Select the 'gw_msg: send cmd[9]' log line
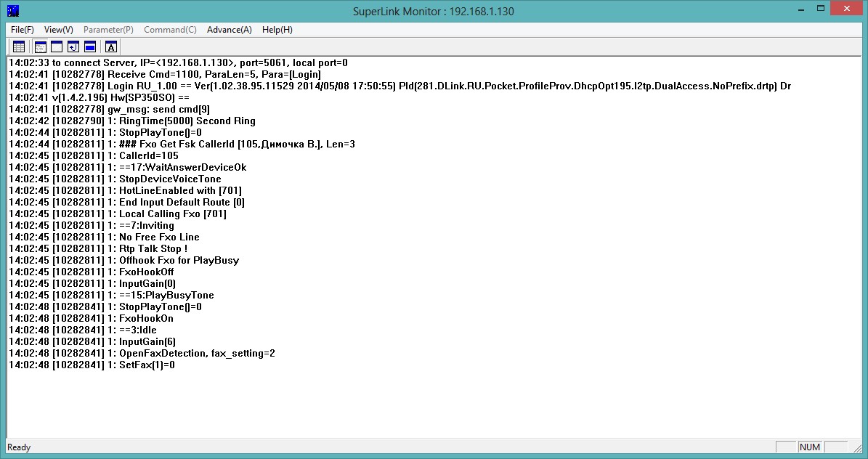868x459 pixels. [109, 109]
